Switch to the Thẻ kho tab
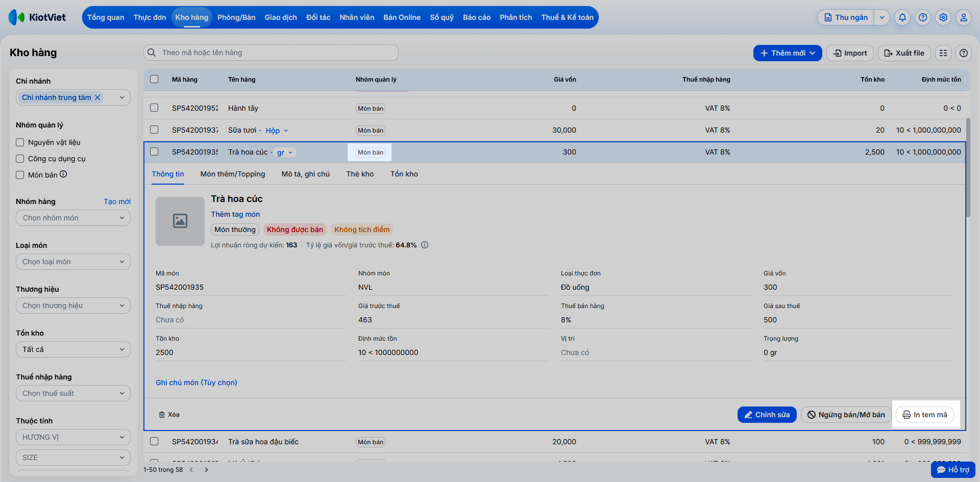 pos(360,174)
